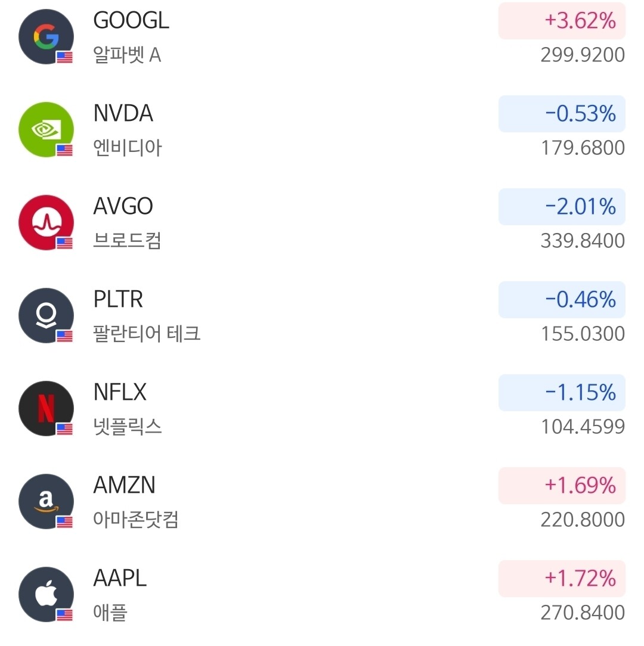This screenshot has height=646, width=644.
Task: Tap the Apple logo icon
Action: coord(46,595)
